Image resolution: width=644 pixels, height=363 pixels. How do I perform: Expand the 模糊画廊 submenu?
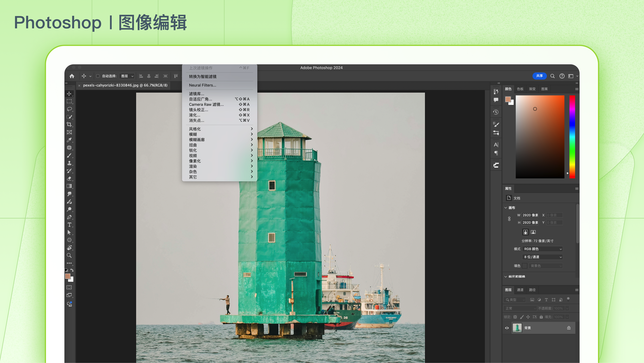(219, 140)
